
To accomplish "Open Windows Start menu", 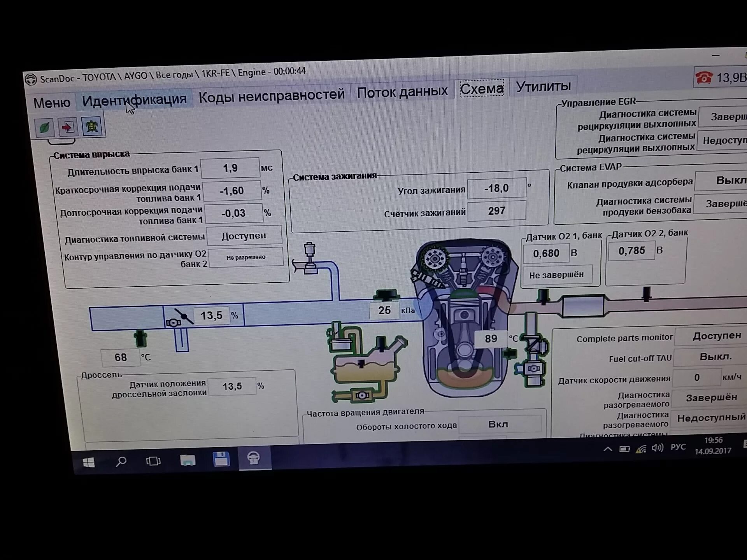I will pos(89,462).
